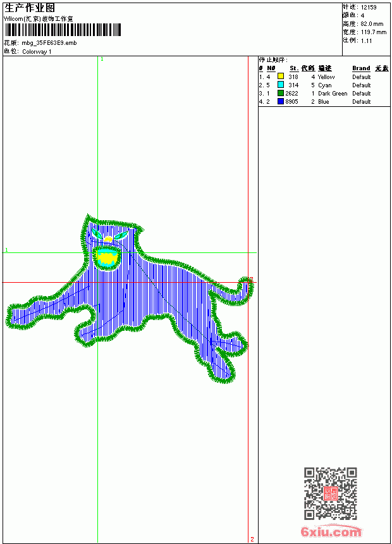Click the cyan thread color swatch
This screenshot has height=544, width=392.
click(281, 85)
